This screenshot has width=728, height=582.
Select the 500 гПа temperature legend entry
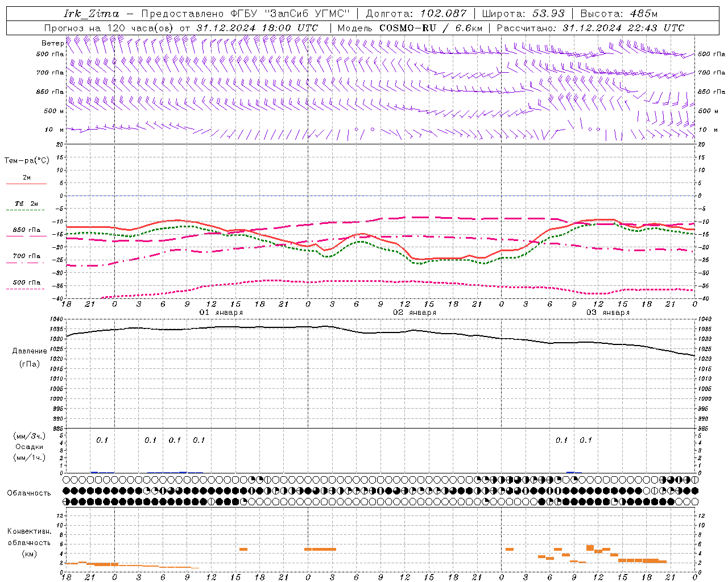pos(27,282)
